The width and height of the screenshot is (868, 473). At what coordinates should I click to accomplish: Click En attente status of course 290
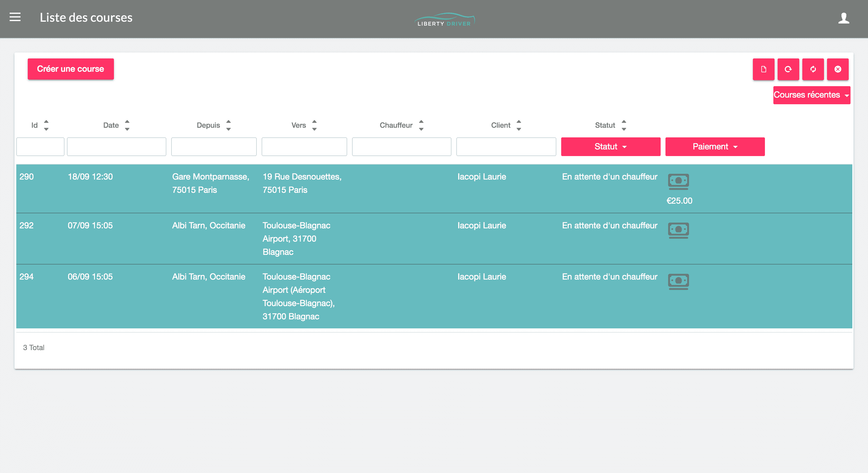(x=609, y=177)
